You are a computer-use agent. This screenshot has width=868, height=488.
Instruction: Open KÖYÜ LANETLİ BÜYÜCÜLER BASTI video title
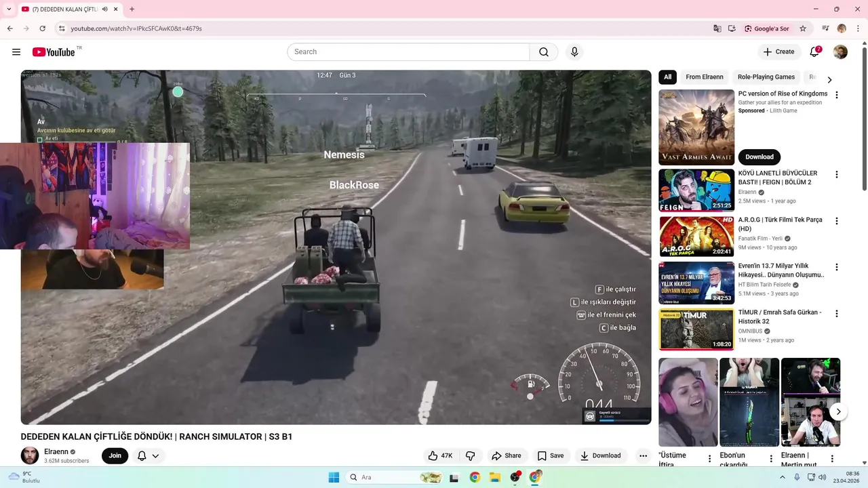pos(778,178)
